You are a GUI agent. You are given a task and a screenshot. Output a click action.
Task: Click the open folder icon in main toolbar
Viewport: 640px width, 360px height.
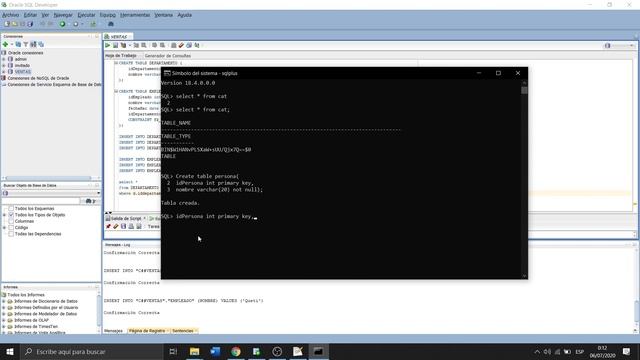point(15,24)
